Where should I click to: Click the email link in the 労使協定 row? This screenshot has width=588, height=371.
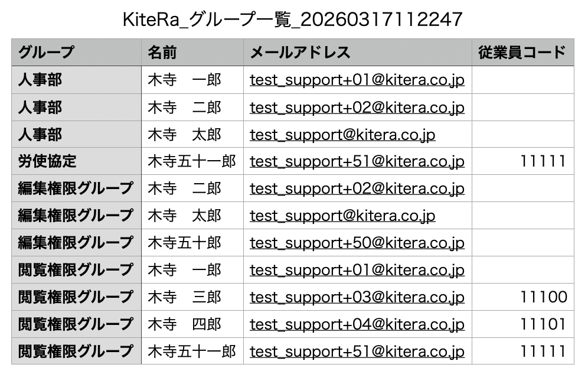tap(357, 161)
